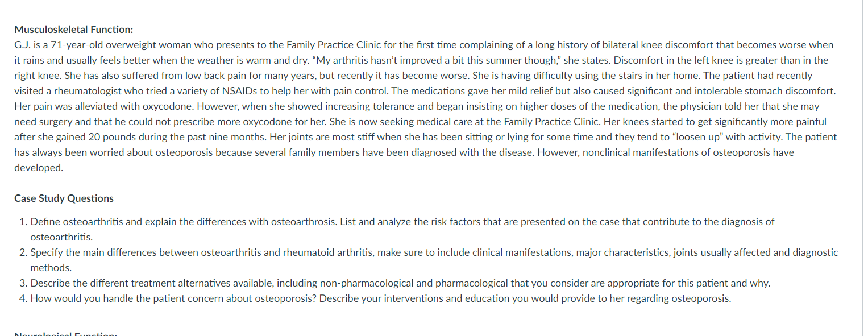Screen dimensions: 868x336
Task: Click the partially visible Neurological Function heading
Action: point(65,334)
